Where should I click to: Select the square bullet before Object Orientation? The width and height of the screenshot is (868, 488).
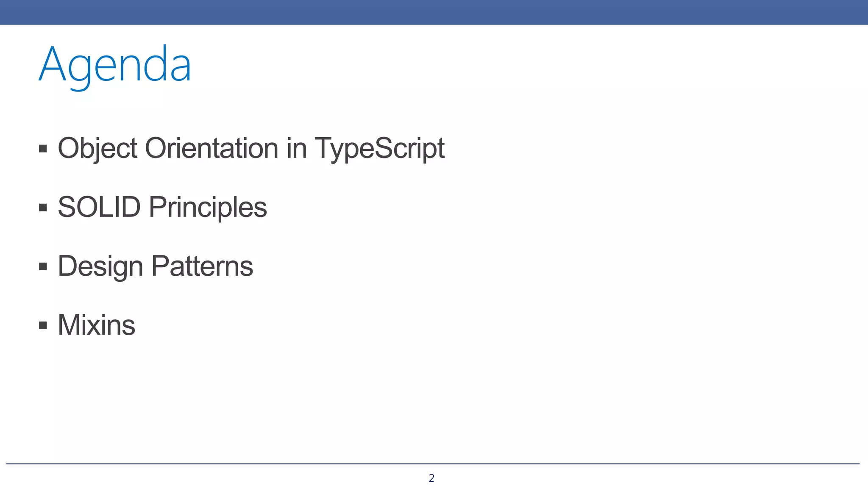43,149
